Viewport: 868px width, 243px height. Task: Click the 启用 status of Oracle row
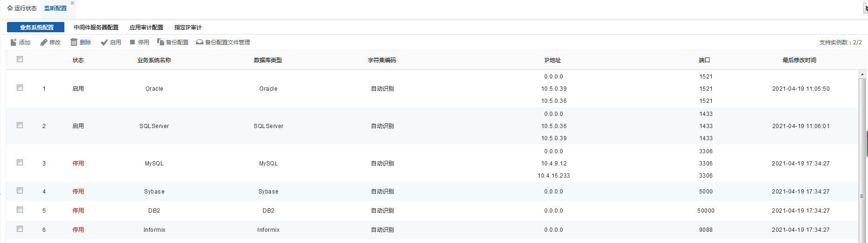tap(78, 89)
